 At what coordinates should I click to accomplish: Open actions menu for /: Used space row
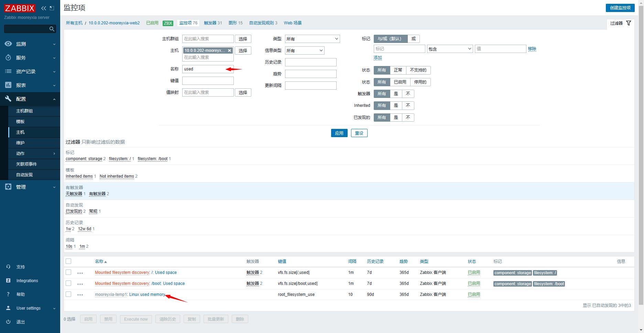(x=80, y=273)
